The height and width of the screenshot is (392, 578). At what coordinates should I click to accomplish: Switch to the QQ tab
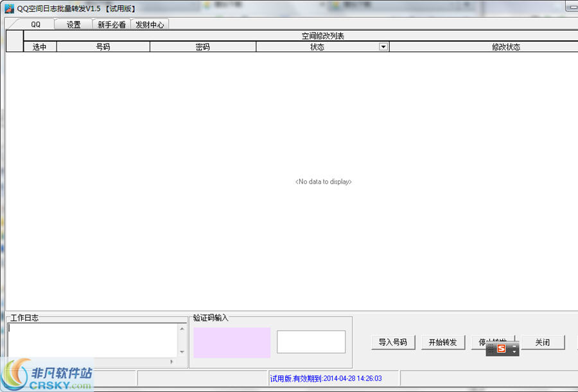click(35, 24)
